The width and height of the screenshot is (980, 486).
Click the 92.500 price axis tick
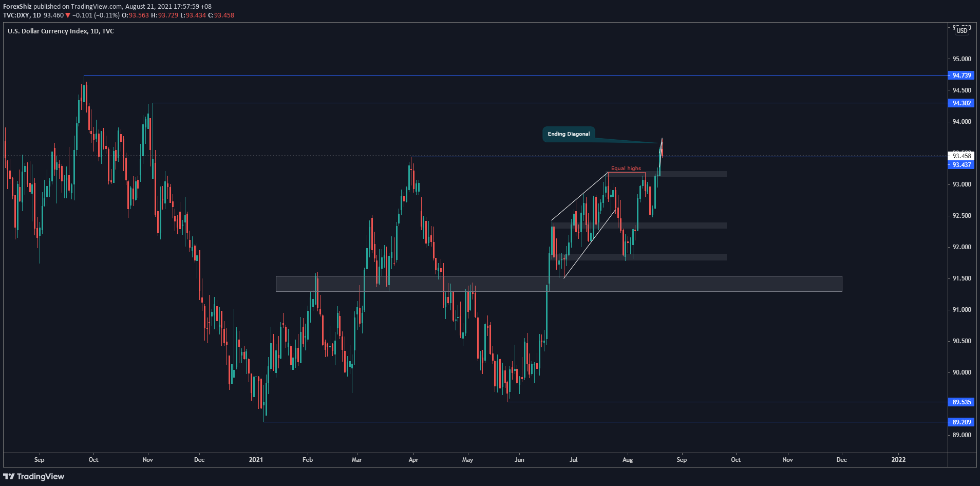(x=962, y=216)
